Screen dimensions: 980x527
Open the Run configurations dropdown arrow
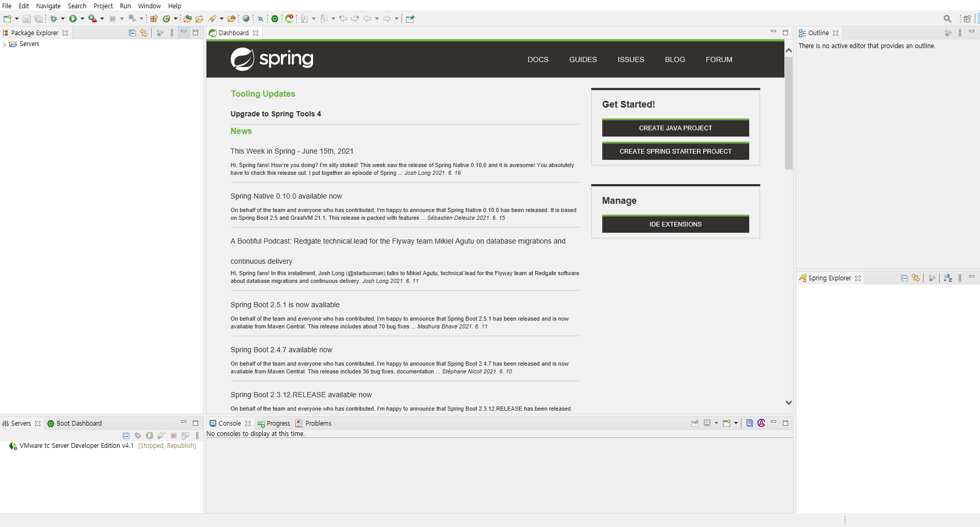pyautogui.click(x=82, y=19)
